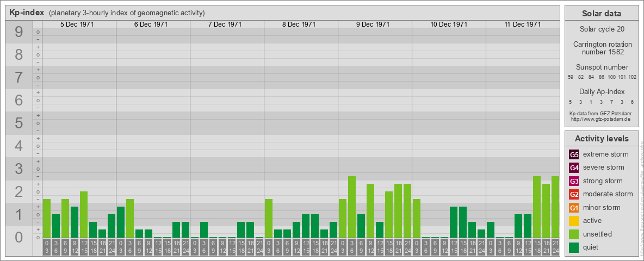Click the unsettled legend label
The width and height of the screenshot is (644, 261).
coord(598,234)
